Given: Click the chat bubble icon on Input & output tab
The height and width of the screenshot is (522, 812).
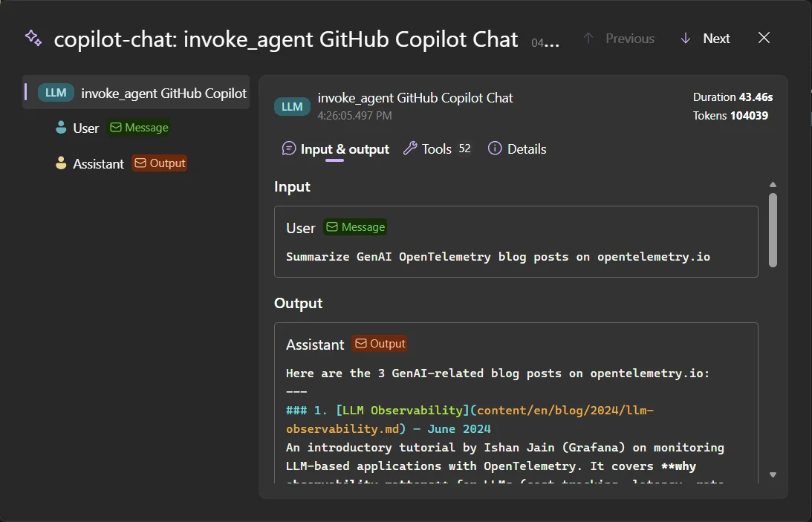Looking at the screenshot, I should coord(288,149).
